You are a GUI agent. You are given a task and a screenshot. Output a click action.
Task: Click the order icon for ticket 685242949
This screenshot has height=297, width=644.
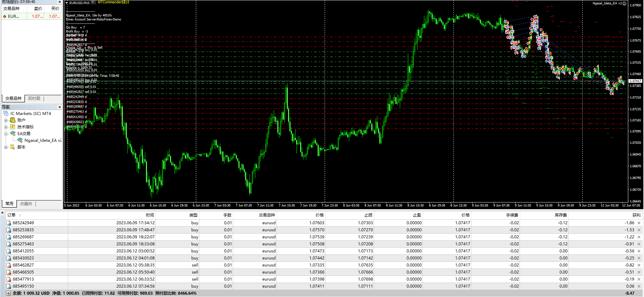pyautogui.click(x=9, y=223)
